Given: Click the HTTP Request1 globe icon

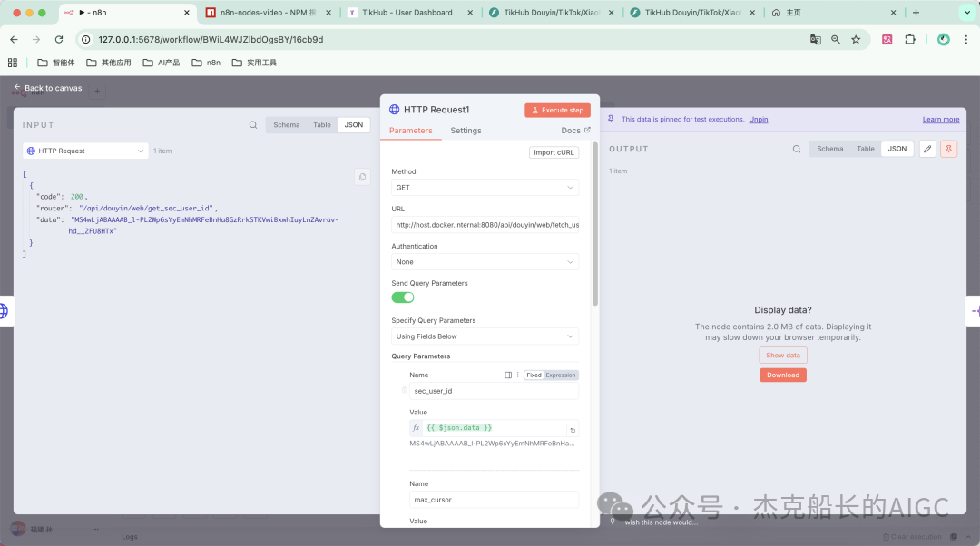Looking at the screenshot, I should coord(395,110).
